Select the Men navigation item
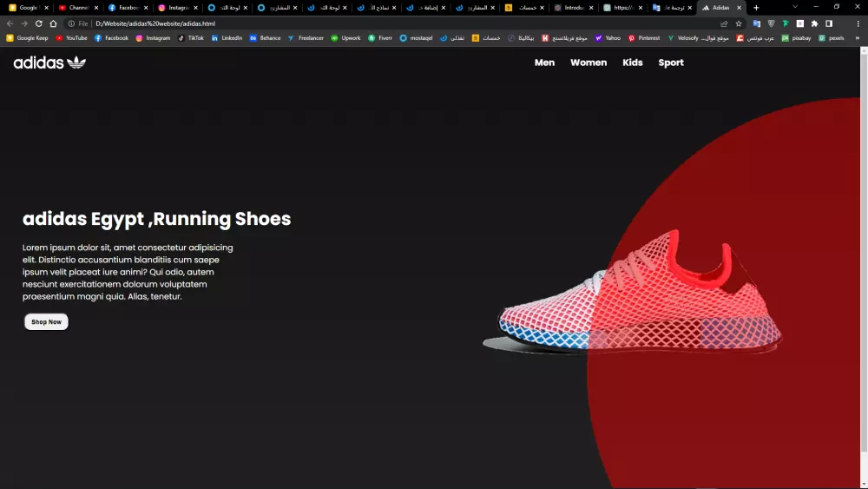 [x=544, y=63]
